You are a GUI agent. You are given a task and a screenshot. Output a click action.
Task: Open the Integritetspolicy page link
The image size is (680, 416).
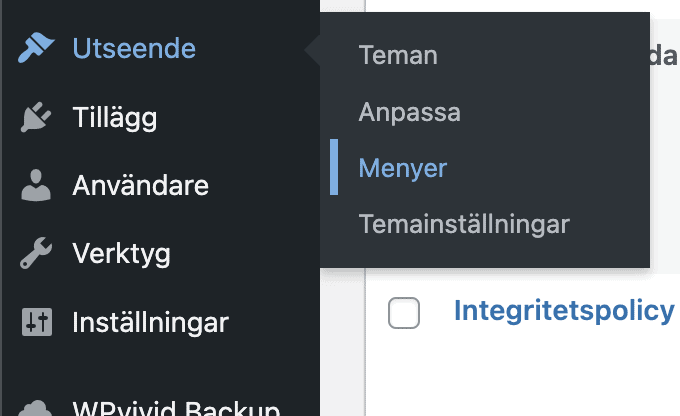(564, 312)
